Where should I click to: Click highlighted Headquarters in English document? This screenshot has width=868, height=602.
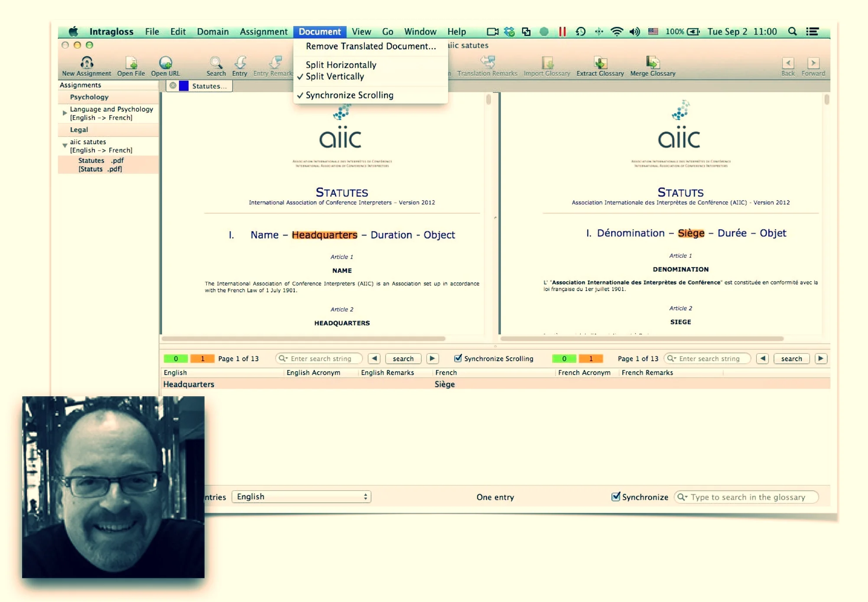click(x=325, y=235)
